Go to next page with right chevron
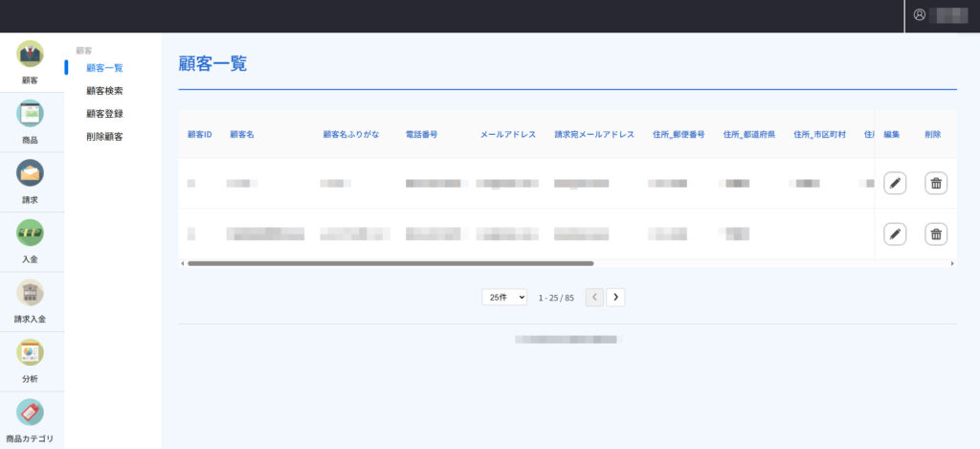 click(616, 298)
